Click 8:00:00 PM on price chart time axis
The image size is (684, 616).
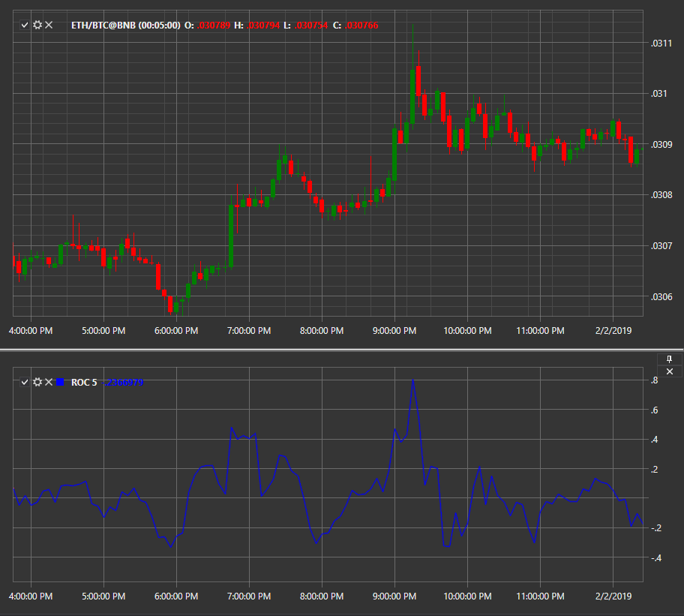(322, 331)
